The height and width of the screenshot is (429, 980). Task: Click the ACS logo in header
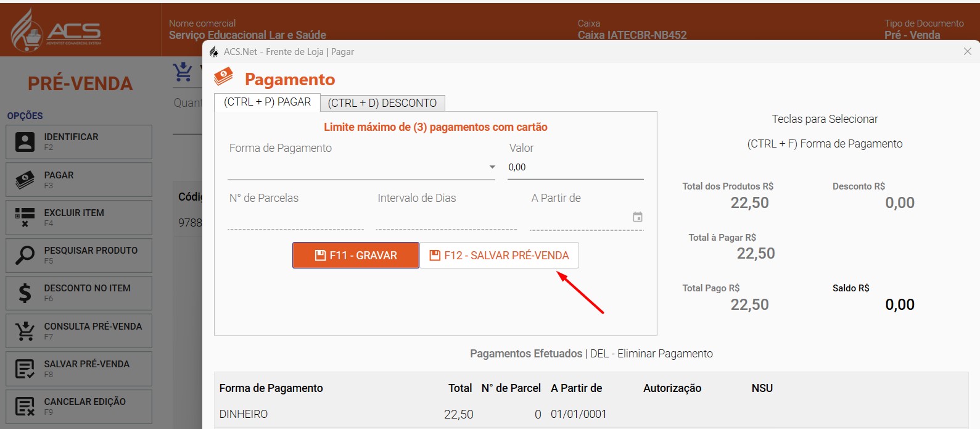click(56, 30)
